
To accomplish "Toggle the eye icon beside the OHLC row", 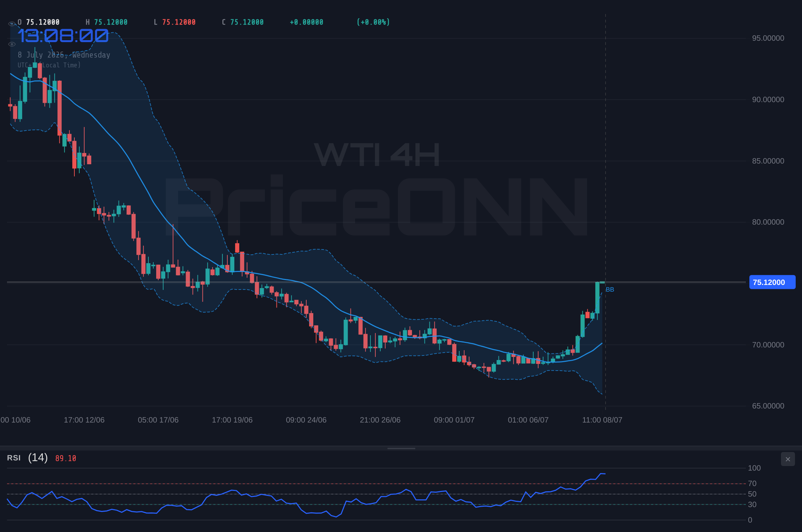I will [x=12, y=24].
